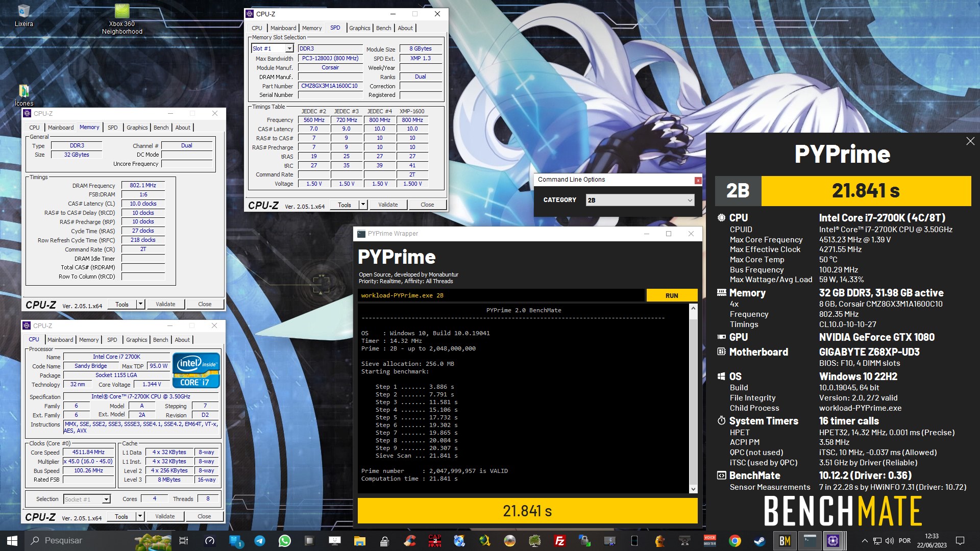Screen dimensions: 980x551
Task: Open the CATEGORY 2B dropdown
Action: tap(640, 200)
